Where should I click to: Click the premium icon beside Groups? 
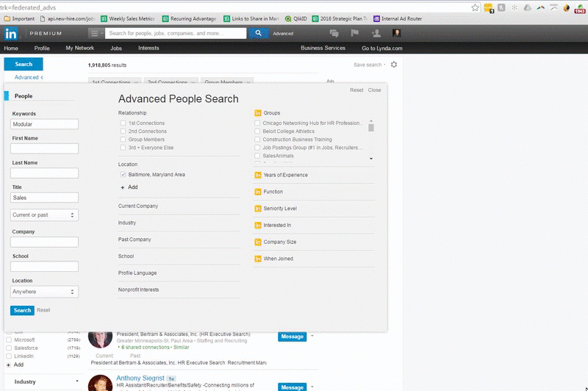258,113
